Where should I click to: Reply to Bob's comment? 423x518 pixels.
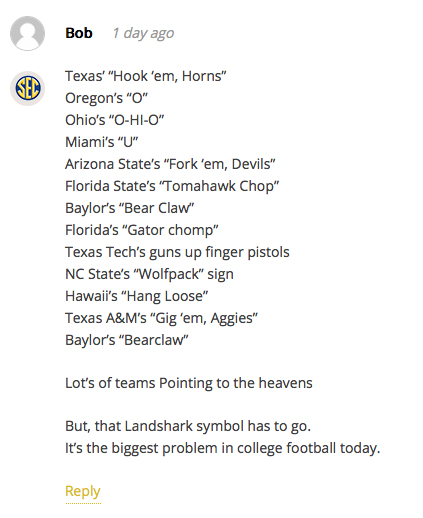(83, 492)
